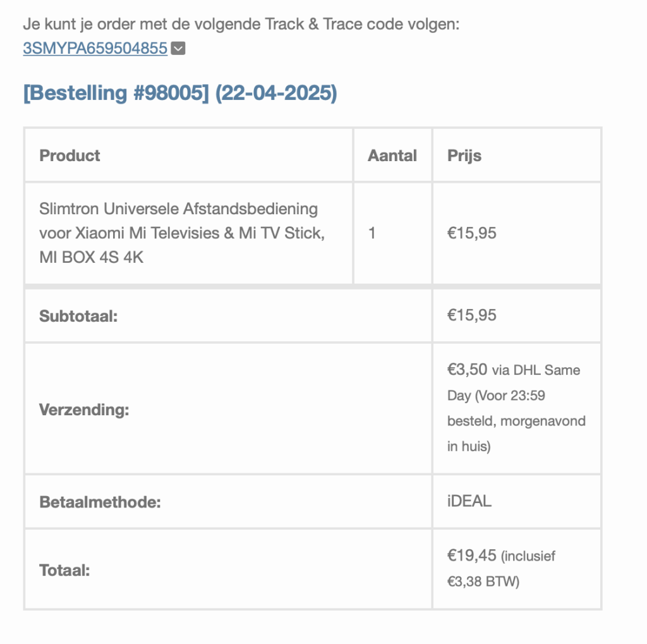This screenshot has height=644, width=647.
Task: Click the order date 22-04-2025
Action: click(x=276, y=93)
